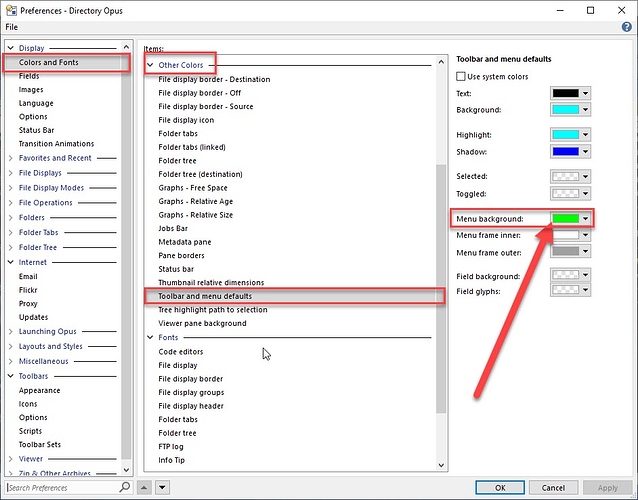Select the Proxy page
638x500 pixels.
28,303
